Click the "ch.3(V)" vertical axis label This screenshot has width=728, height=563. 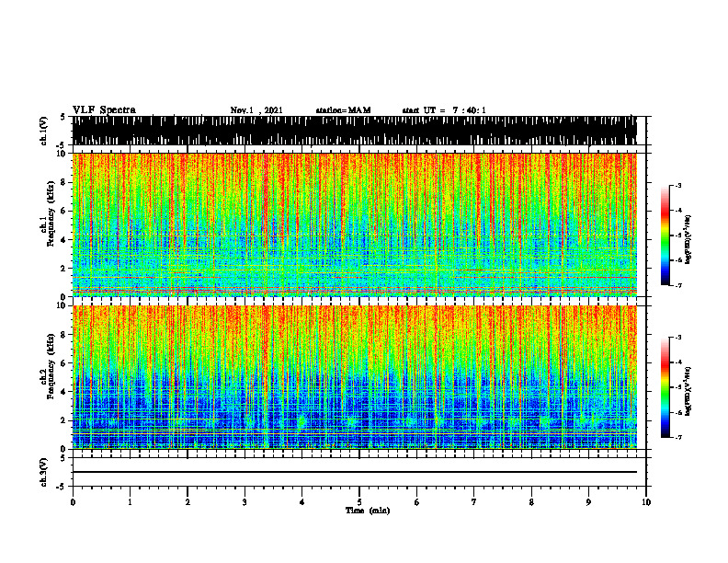point(43,472)
